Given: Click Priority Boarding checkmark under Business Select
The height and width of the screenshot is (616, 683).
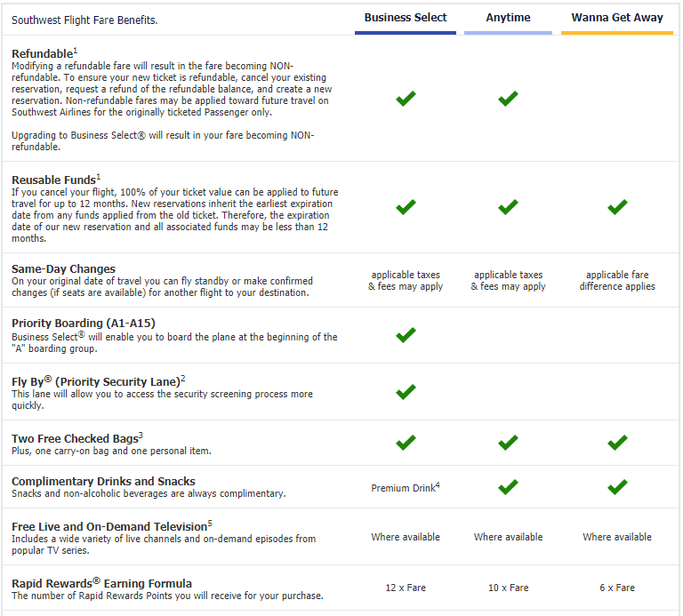Looking at the screenshot, I should coord(406,335).
